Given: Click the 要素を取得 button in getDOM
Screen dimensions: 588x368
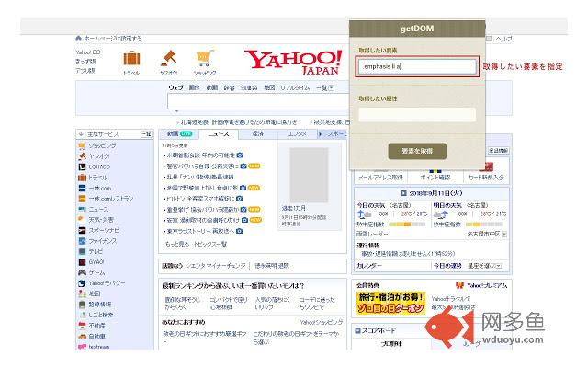Looking at the screenshot, I should pyautogui.click(x=417, y=151).
